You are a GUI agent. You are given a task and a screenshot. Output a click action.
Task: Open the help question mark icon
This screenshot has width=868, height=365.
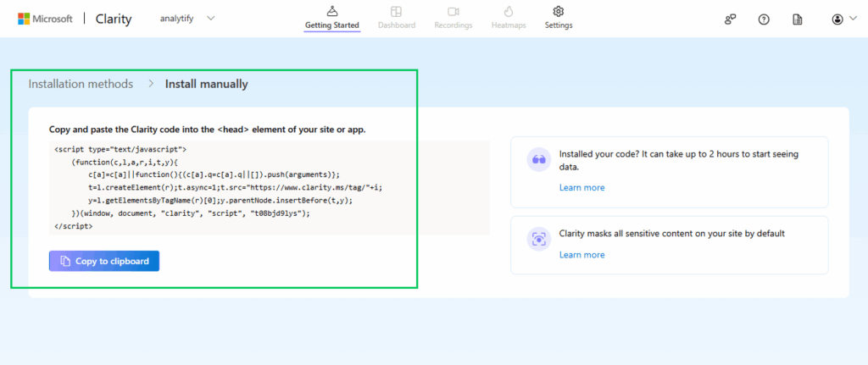tap(764, 19)
